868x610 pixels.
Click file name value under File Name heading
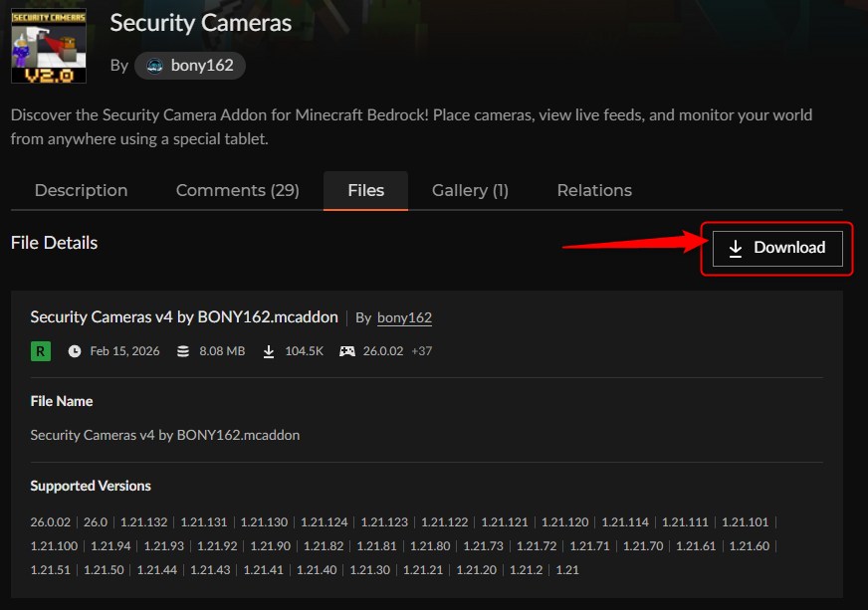point(165,435)
